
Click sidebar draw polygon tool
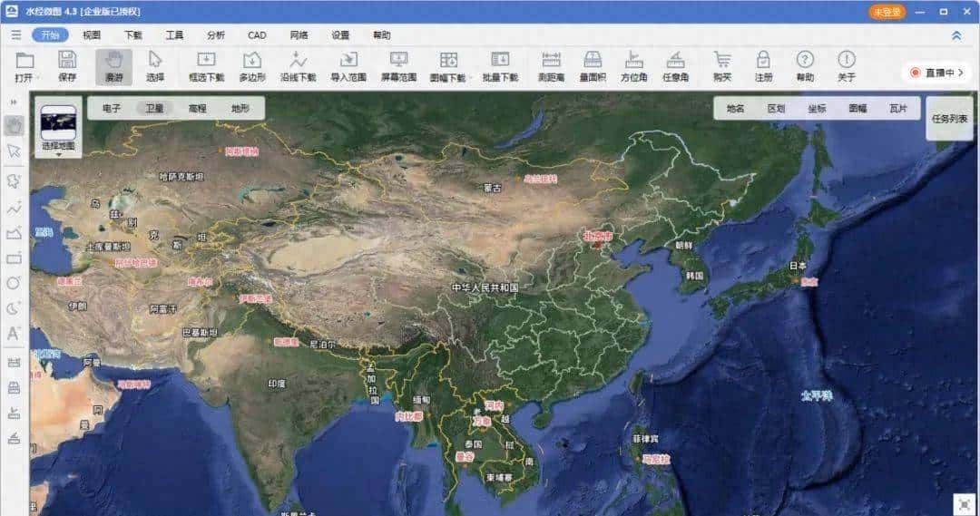pyautogui.click(x=14, y=233)
